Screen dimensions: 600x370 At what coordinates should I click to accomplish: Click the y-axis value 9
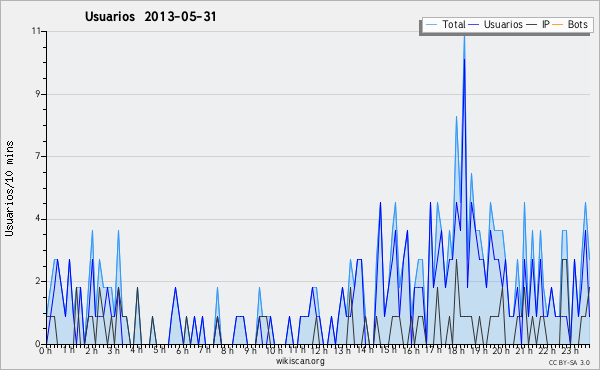click(38, 94)
